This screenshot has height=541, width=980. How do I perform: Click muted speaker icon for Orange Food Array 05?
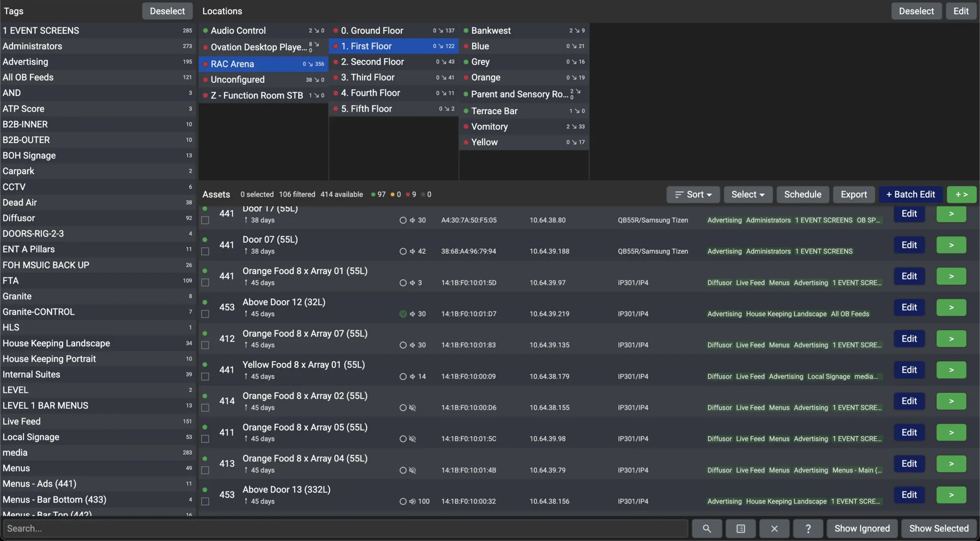[x=412, y=439]
